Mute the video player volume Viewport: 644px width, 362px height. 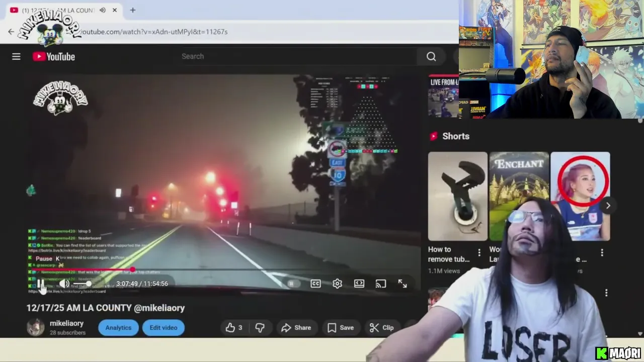tap(64, 284)
